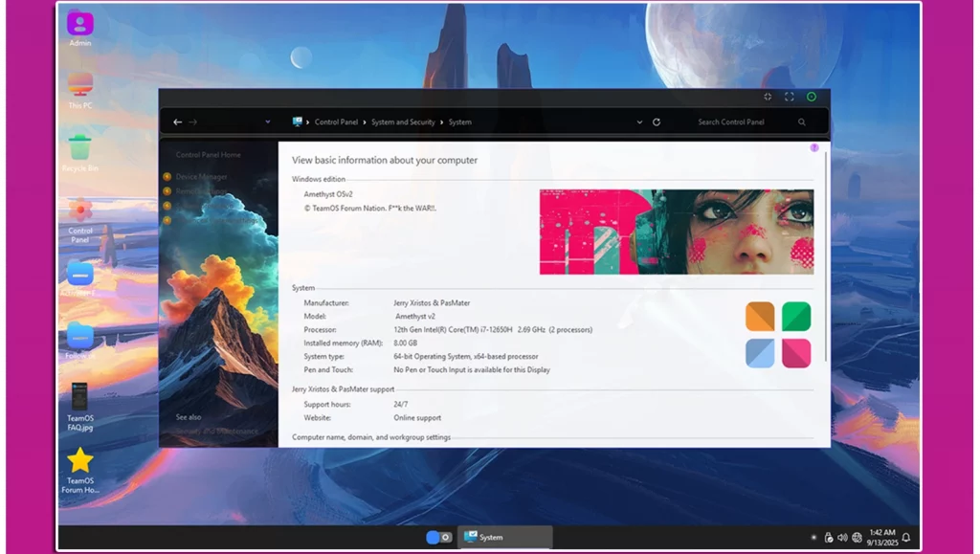Select Control Panel in the breadcrumb path
The height and width of the screenshot is (554, 980).
[x=336, y=122]
